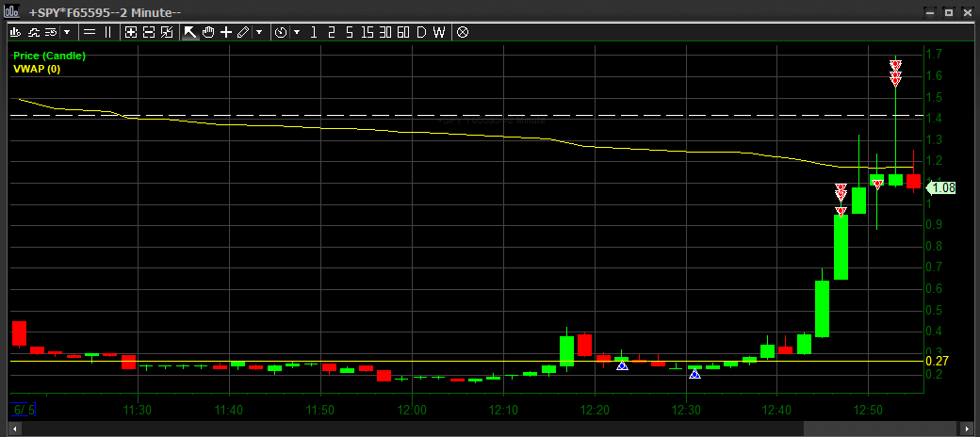This screenshot has height=437, width=980.
Task: Click the top red marker above 1.6
Action: point(895,64)
